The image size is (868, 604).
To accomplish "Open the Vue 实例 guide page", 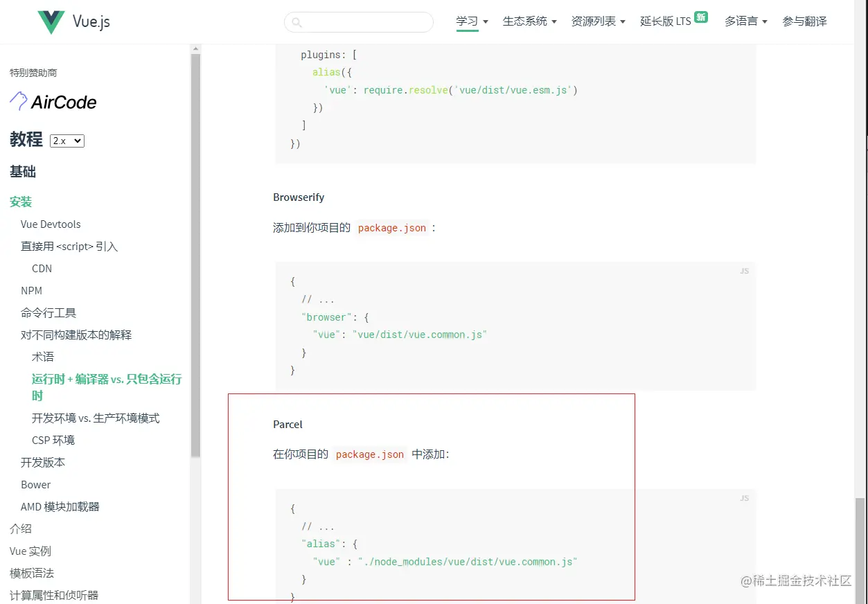I will tap(30, 551).
